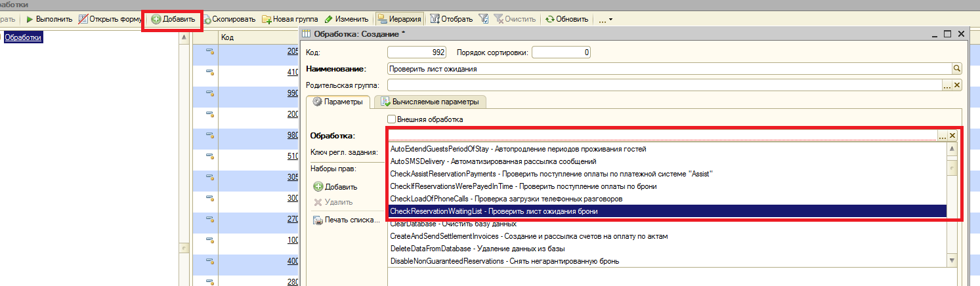This screenshot has width=980, height=286.
Task: Run processing with Выполнить button
Action: (49, 19)
